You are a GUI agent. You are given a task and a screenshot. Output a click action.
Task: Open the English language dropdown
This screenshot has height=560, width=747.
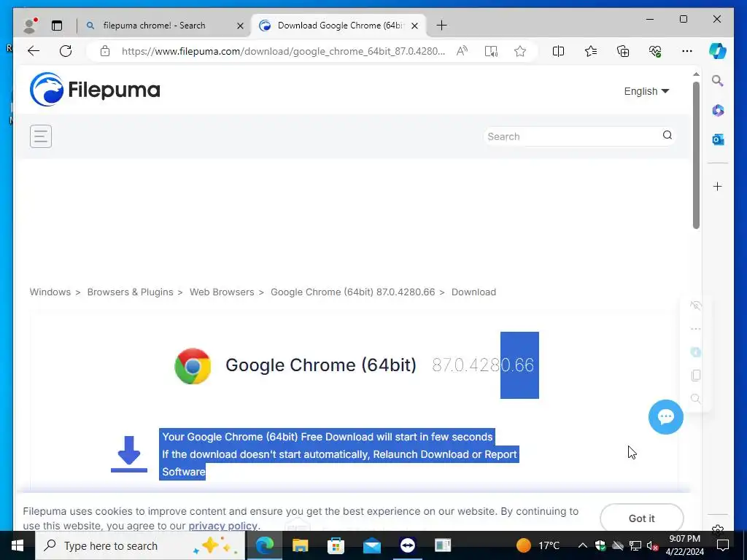point(646,91)
